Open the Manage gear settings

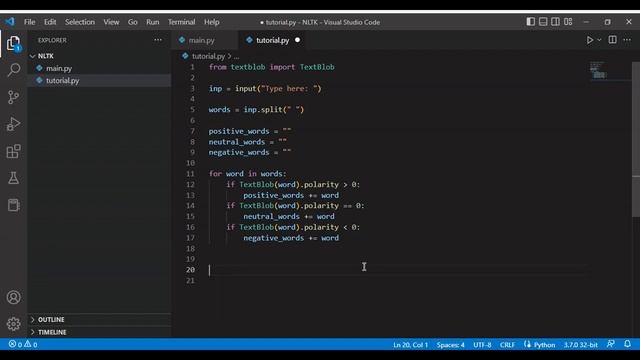click(13, 324)
